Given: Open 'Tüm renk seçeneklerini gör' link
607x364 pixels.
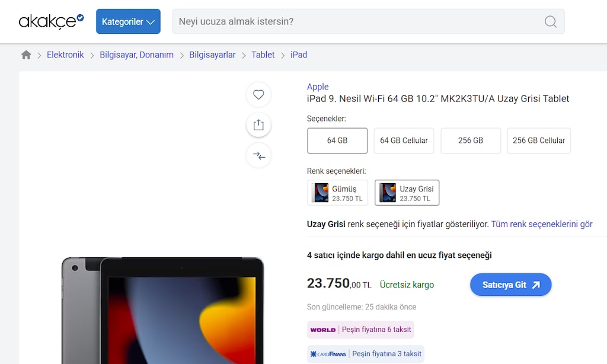Looking at the screenshot, I should (x=542, y=224).
